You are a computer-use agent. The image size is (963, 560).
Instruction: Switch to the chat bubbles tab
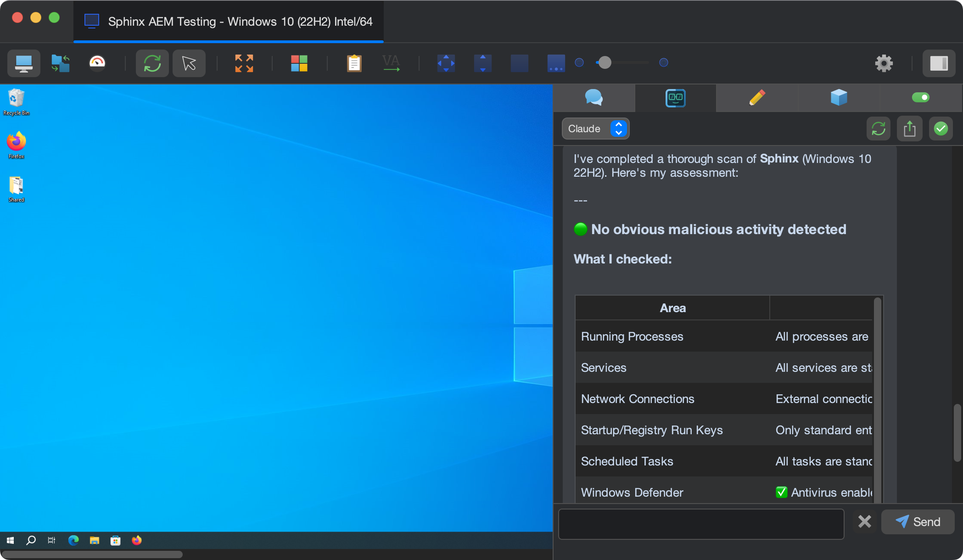[x=594, y=97]
